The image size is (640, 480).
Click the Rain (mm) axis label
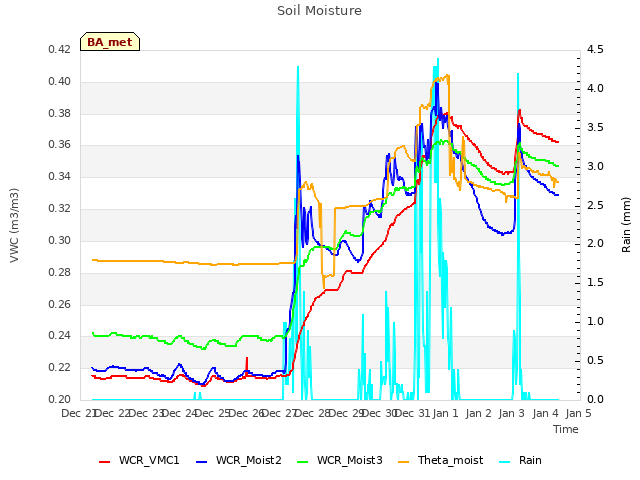pyautogui.click(x=626, y=225)
